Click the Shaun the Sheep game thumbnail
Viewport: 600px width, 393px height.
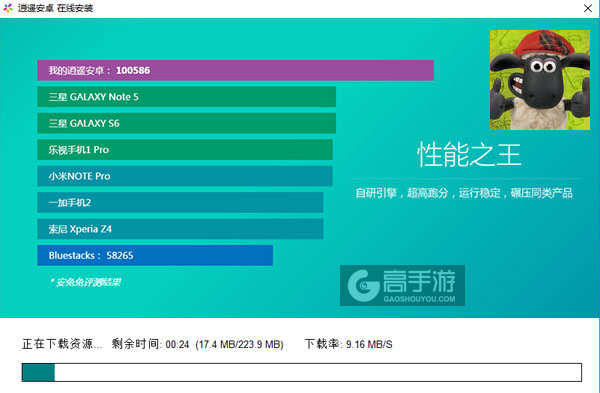coord(540,80)
